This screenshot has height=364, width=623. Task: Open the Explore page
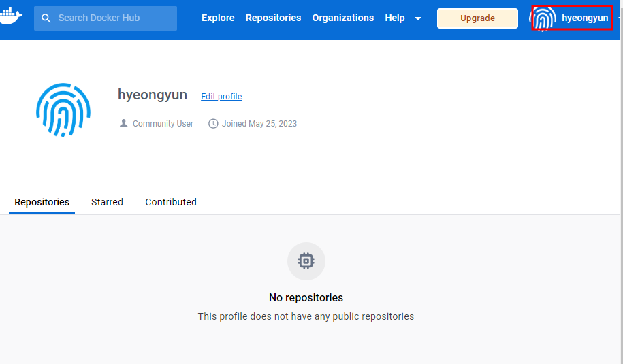tap(218, 18)
